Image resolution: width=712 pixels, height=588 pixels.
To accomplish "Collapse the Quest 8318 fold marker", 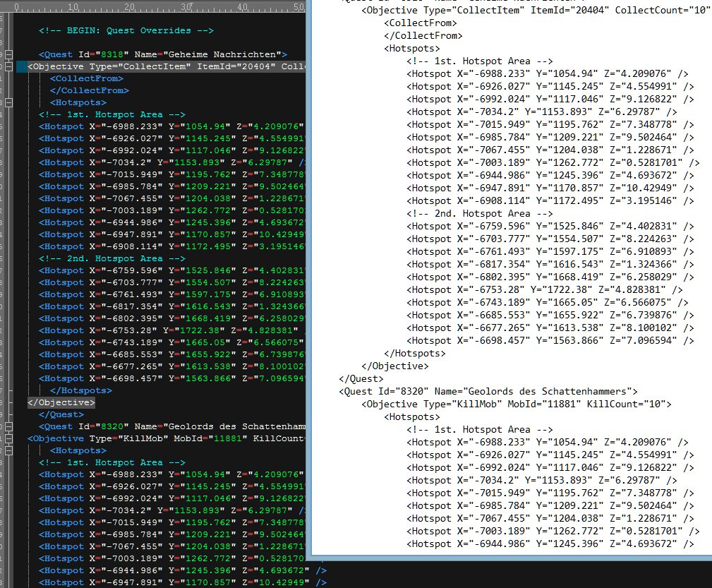I will pyautogui.click(x=9, y=54).
